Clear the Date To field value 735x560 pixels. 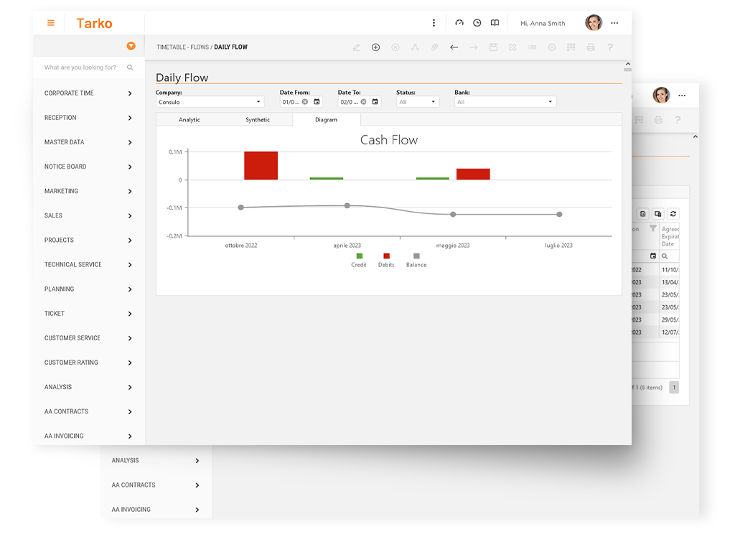pos(362,102)
